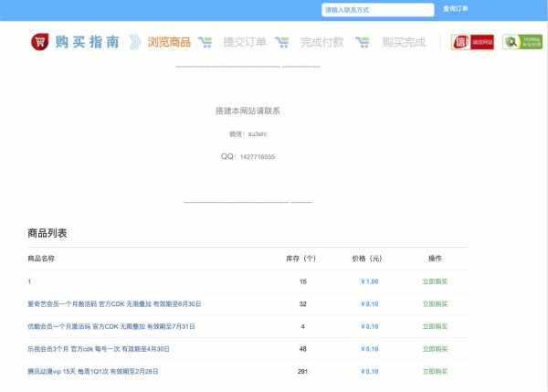Click the cart icon after 提交订单
This screenshot has height=392, width=548.
click(x=282, y=42)
